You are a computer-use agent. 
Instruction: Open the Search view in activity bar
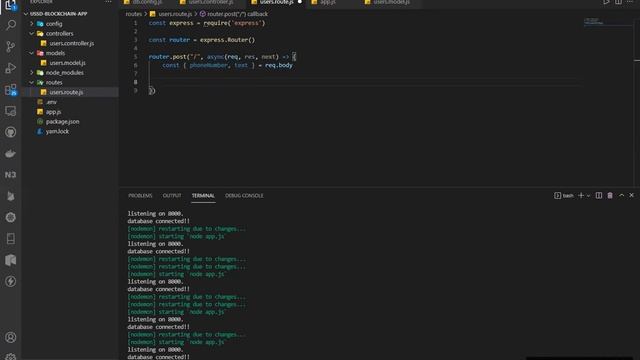pyautogui.click(x=11, y=25)
